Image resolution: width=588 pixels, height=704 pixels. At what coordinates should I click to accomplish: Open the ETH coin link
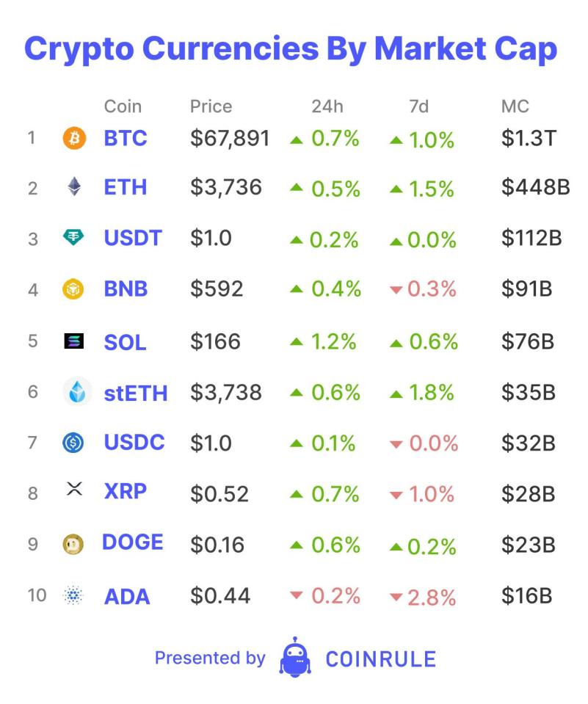(x=126, y=188)
